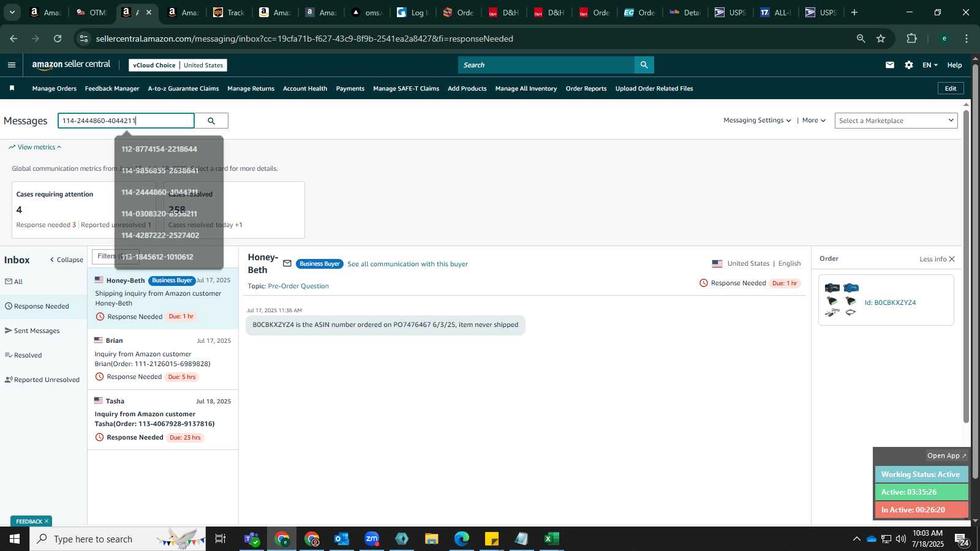980x551 pixels.
Task: Open the B0CBKXZYZ4 product ID link
Action: pyautogui.click(x=890, y=302)
